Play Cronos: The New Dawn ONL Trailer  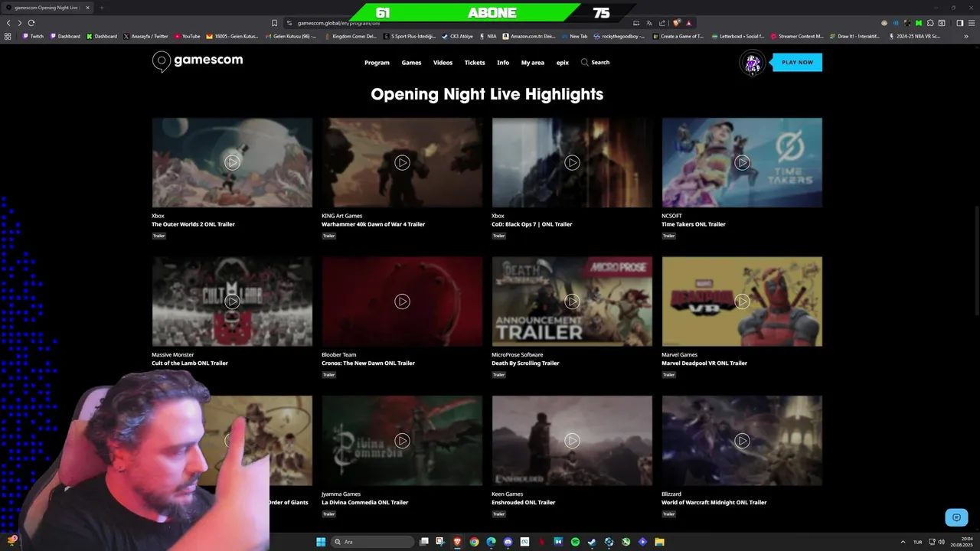pos(402,302)
